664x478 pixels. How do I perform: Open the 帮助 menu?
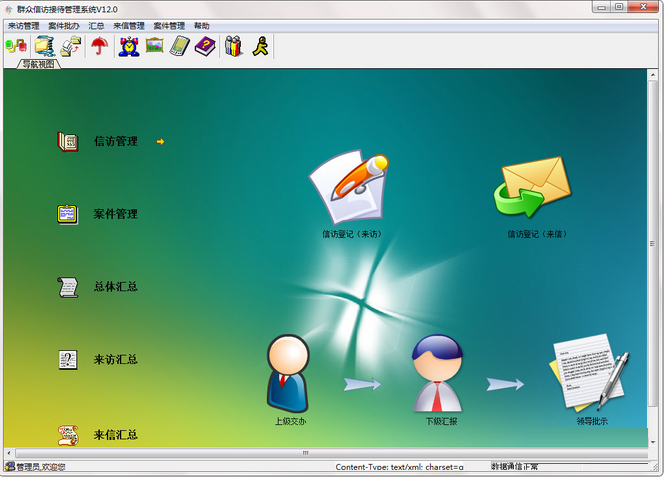click(202, 26)
